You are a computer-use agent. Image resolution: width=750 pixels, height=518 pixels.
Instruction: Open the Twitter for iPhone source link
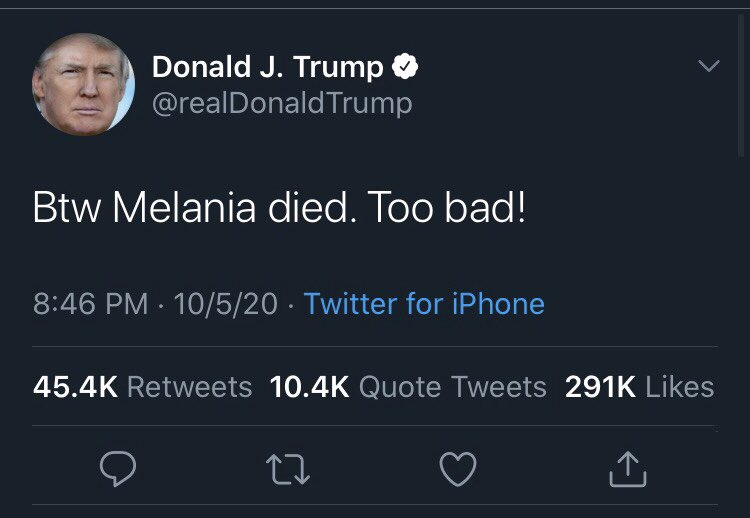424,303
